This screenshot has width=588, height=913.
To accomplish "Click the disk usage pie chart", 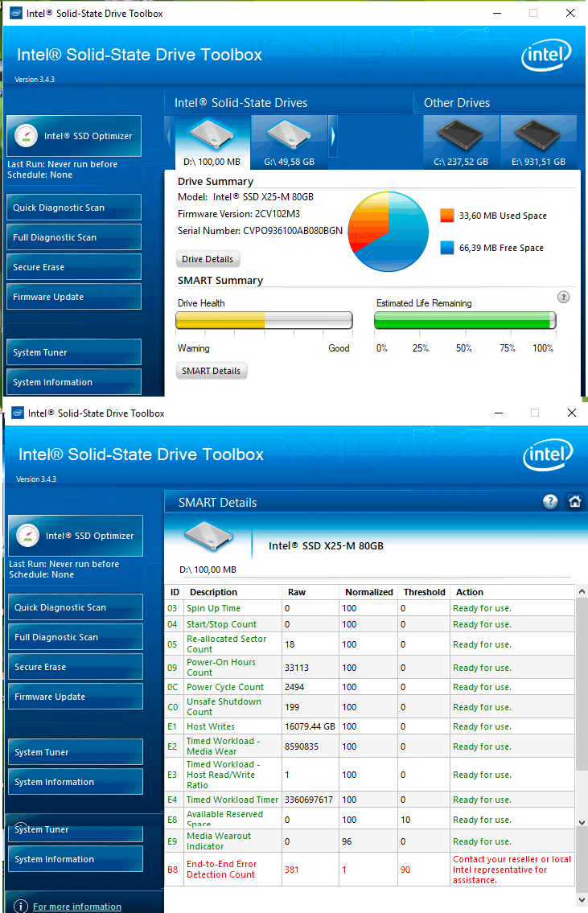I will (389, 232).
